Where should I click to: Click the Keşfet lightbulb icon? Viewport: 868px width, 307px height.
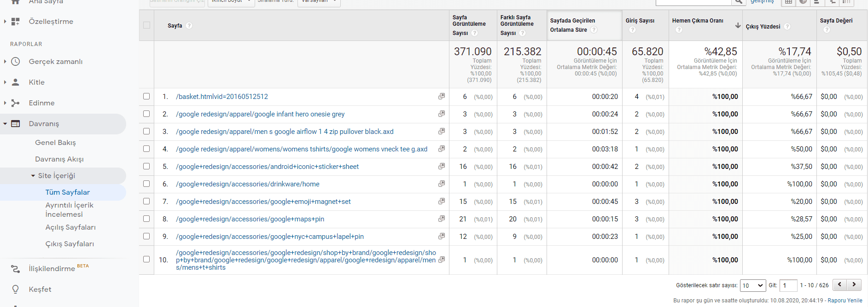(16, 290)
